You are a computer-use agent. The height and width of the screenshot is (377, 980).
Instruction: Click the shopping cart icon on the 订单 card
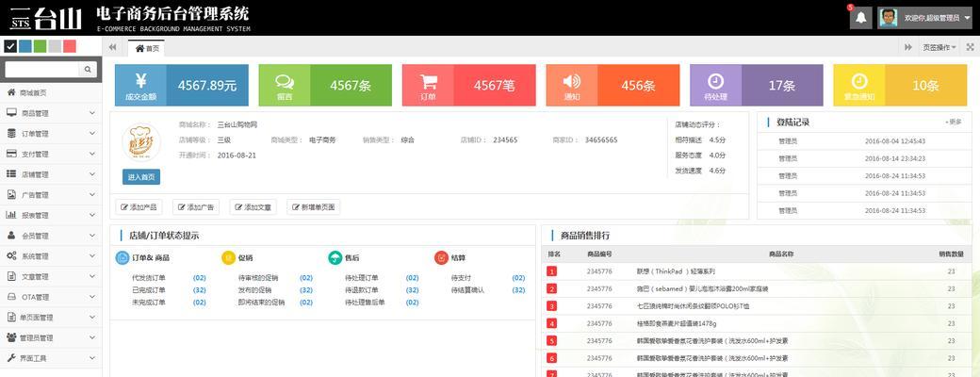(428, 81)
